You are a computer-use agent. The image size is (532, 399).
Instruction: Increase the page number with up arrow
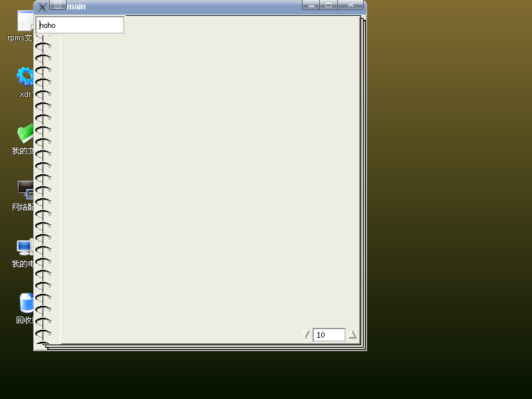352,334
